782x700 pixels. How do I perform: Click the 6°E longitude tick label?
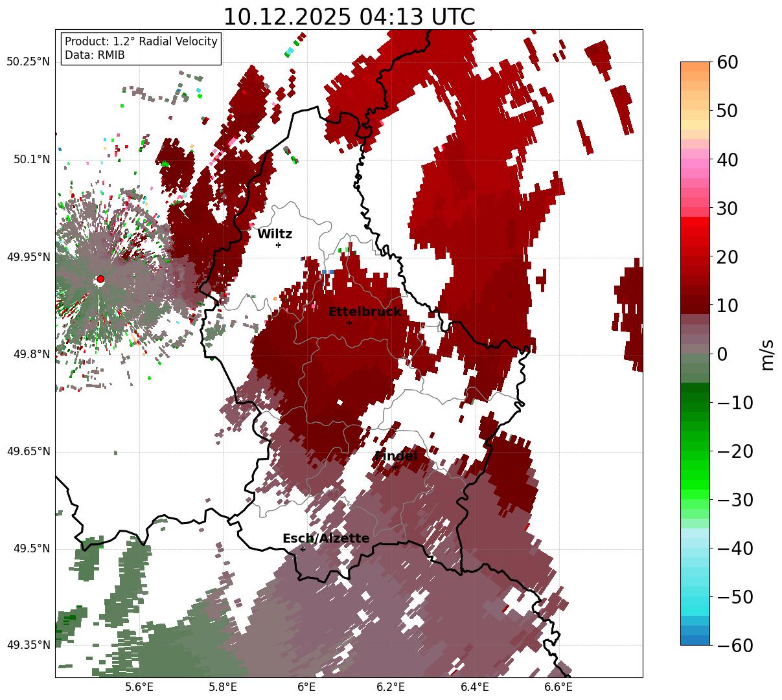click(x=307, y=687)
